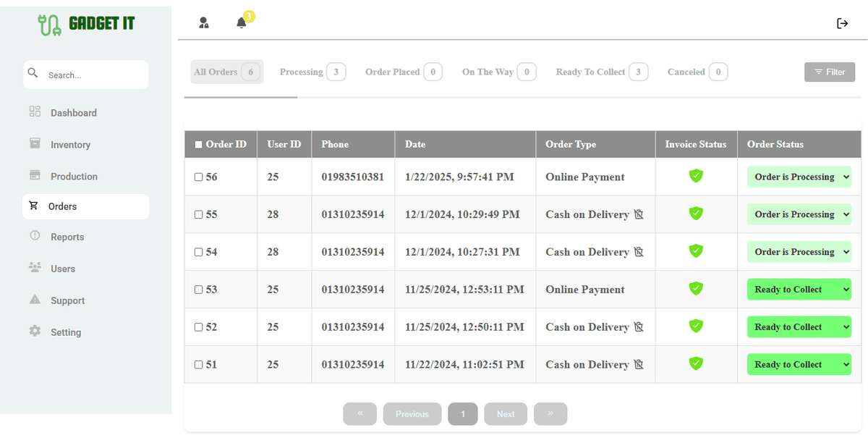The height and width of the screenshot is (438, 868).
Task: Select all orders using the header checkbox
Action: (x=197, y=144)
